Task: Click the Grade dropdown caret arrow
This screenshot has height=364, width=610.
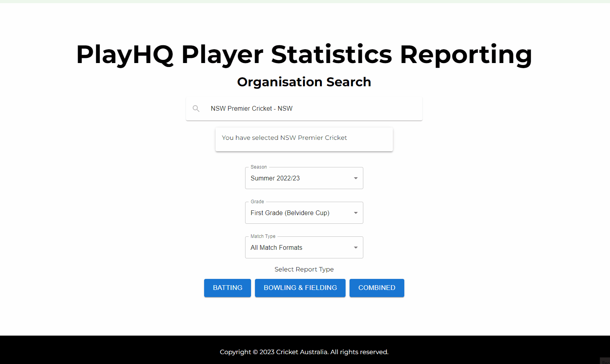Action: pos(355,213)
